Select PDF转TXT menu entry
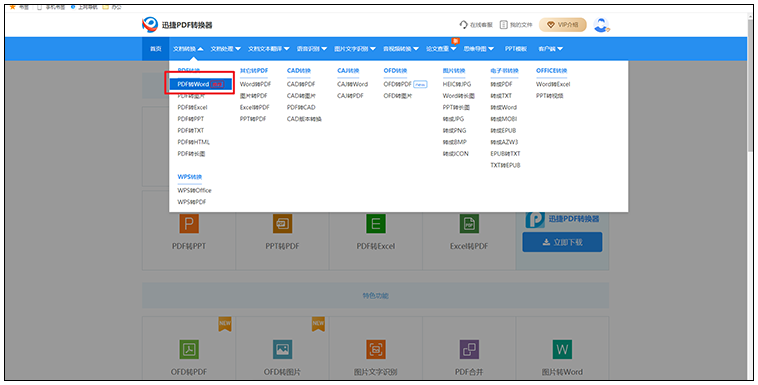 point(190,131)
